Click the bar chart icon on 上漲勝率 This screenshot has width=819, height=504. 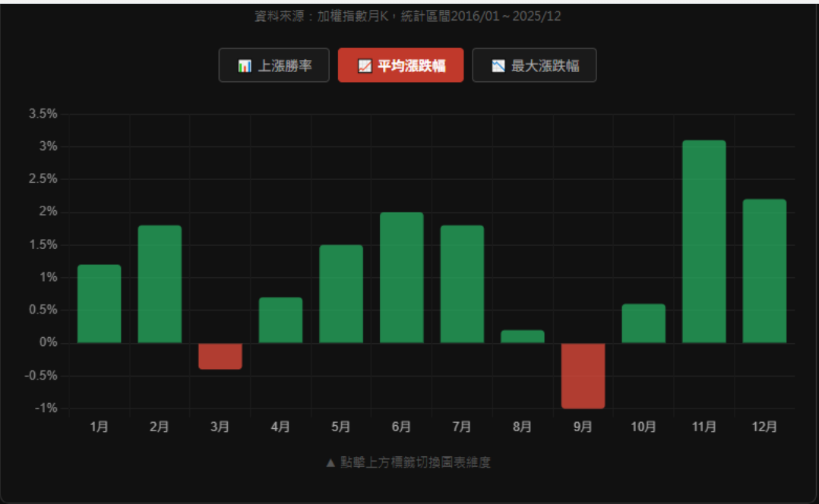(x=244, y=66)
